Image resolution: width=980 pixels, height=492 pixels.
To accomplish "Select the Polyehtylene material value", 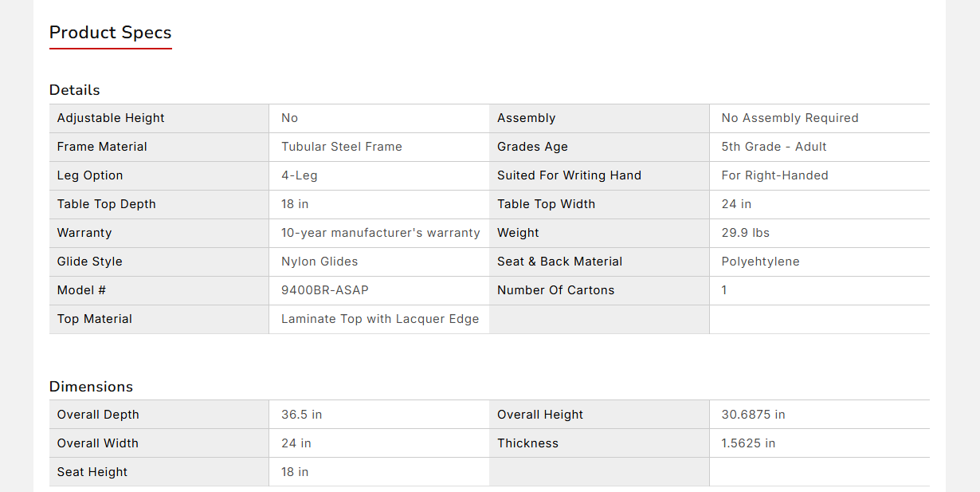I will pyautogui.click(x=760, y=262).
